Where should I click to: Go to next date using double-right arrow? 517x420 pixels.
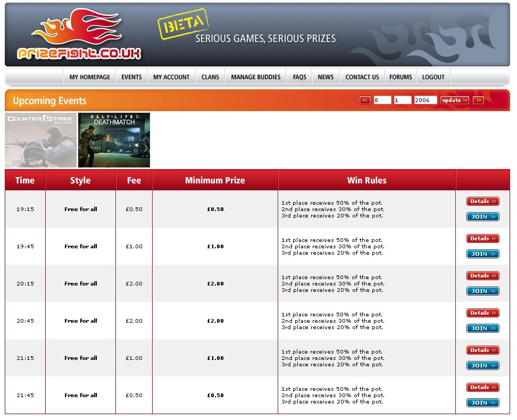478,100
